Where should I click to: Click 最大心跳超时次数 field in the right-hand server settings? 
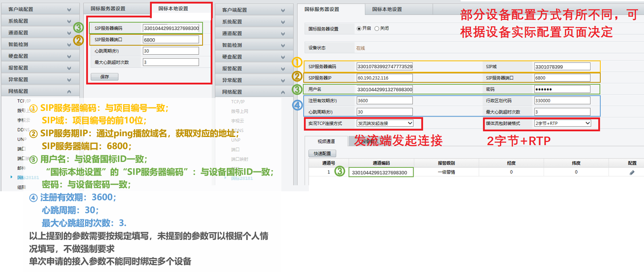tap(562, 112)
